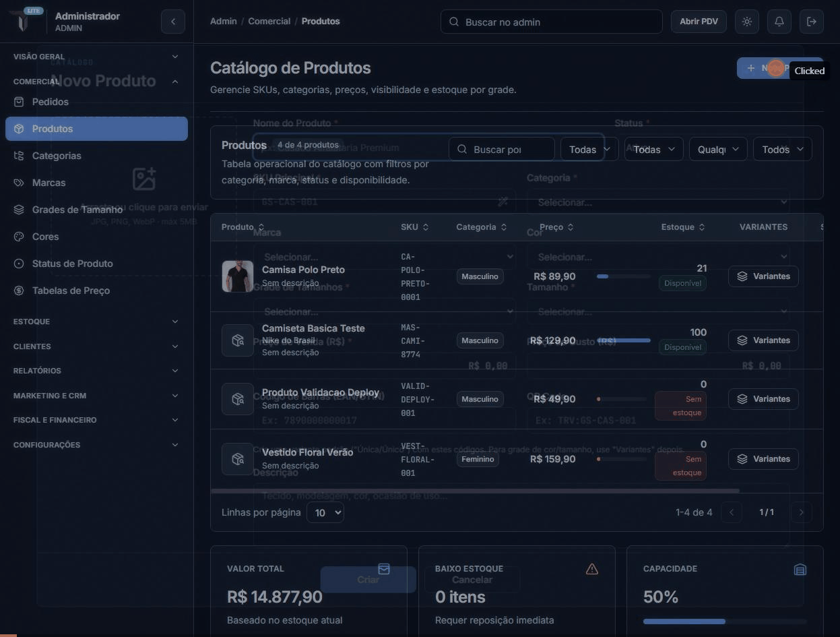Open the Todos filter dropdown
The width and height of the screenshot is (840, 637).
point(783,150)
